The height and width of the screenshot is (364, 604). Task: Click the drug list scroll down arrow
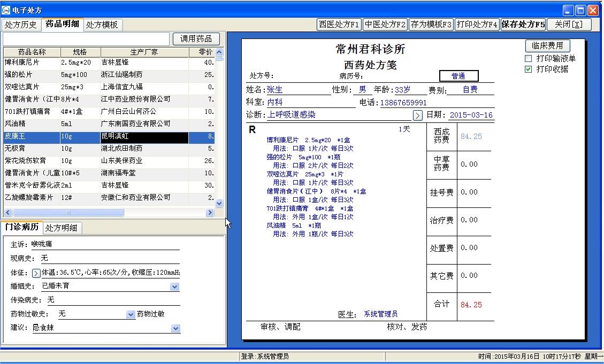(219, 204)
